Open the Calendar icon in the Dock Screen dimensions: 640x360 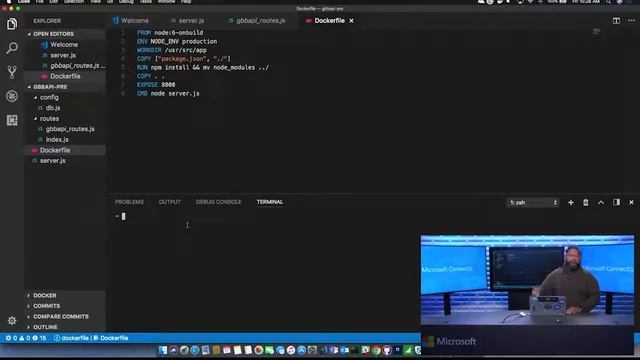coord(227,350)
